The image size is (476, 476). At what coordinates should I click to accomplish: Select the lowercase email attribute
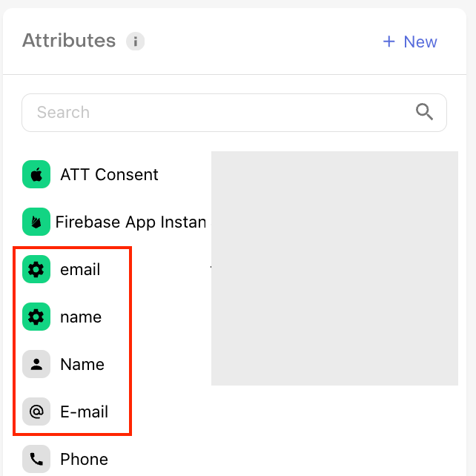click(x=80, y=269)
